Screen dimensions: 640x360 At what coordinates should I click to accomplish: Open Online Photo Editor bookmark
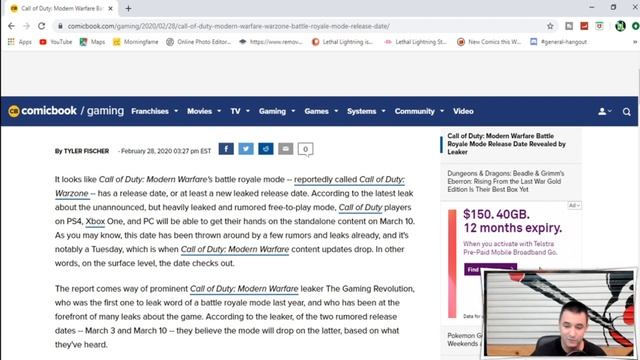tap(198, 42)
